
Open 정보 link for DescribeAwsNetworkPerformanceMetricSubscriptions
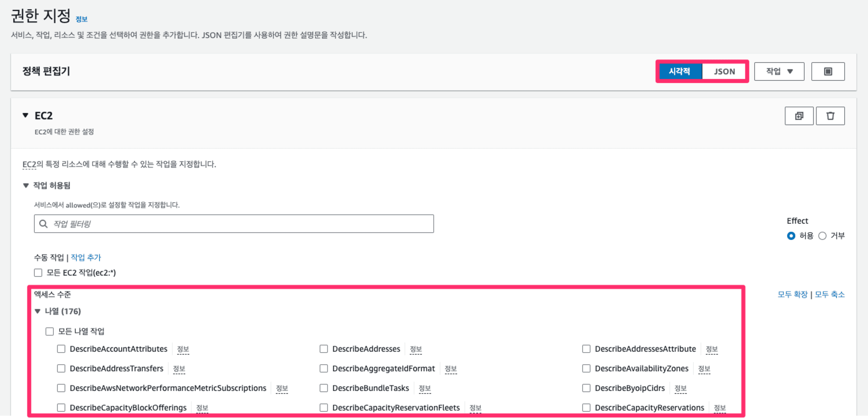tap(282, 388)
